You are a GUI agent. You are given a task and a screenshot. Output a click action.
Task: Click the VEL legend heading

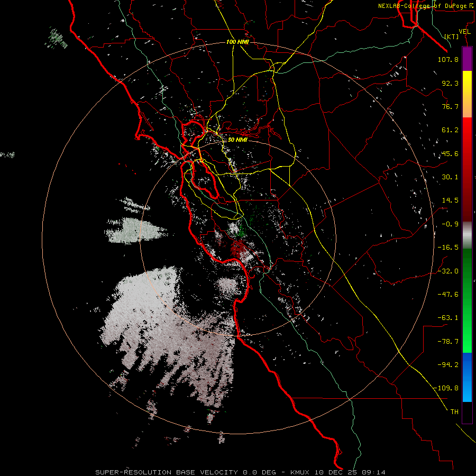[464, 32]
